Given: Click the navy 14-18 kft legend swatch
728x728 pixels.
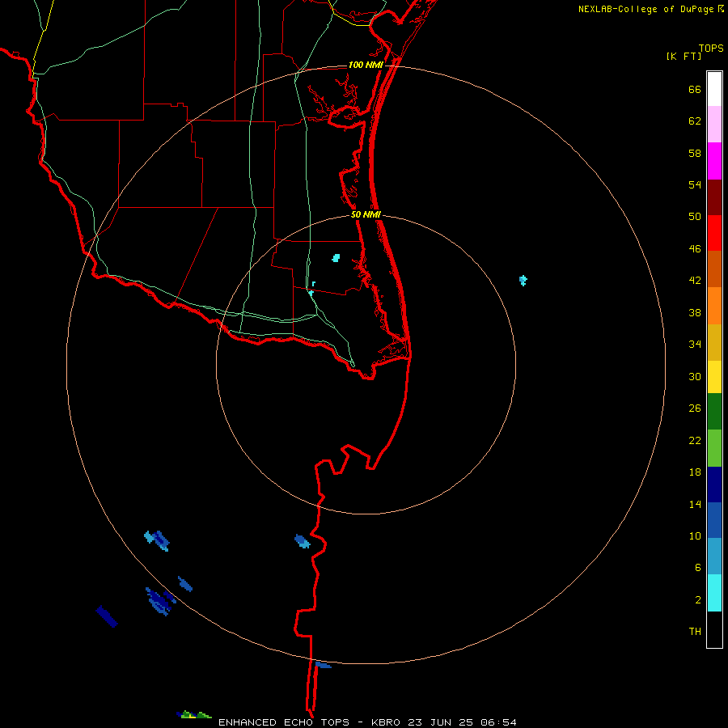Looking at the screenshot, I should coord(714,485).
